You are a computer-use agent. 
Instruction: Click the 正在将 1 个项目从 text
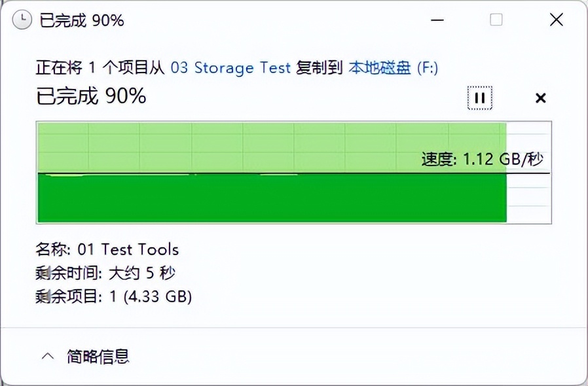coord(101,67)
